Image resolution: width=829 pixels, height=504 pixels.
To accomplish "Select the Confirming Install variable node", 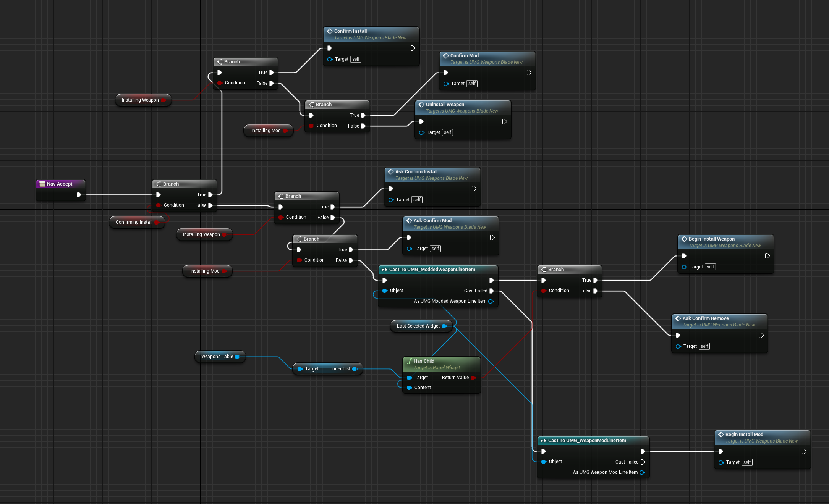I will click(x=137, y=222).
